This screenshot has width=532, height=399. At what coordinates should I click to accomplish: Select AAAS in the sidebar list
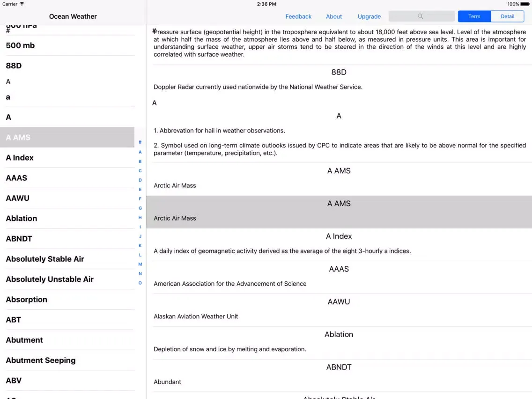click(x=67, y=178)
